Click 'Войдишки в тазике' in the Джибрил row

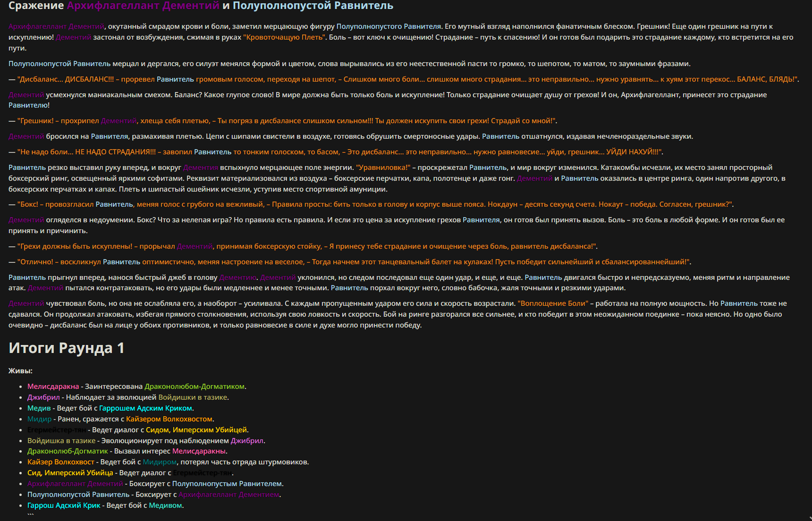pyautogui.click(x=193, y=397)
